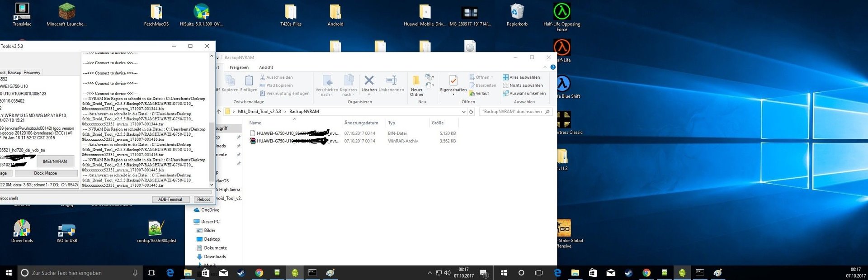Open the DriverTools desktop icon
This screenshot has height=280, width=868.
pos(22,231)
